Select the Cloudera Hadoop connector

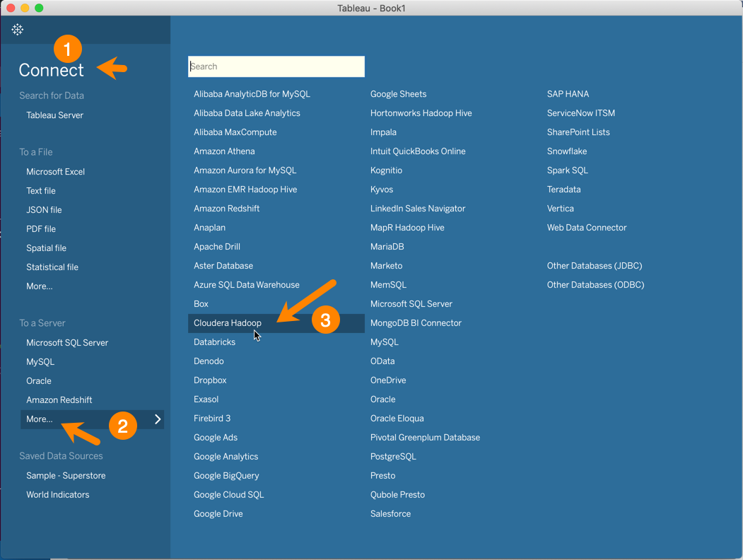pos(228,322)
